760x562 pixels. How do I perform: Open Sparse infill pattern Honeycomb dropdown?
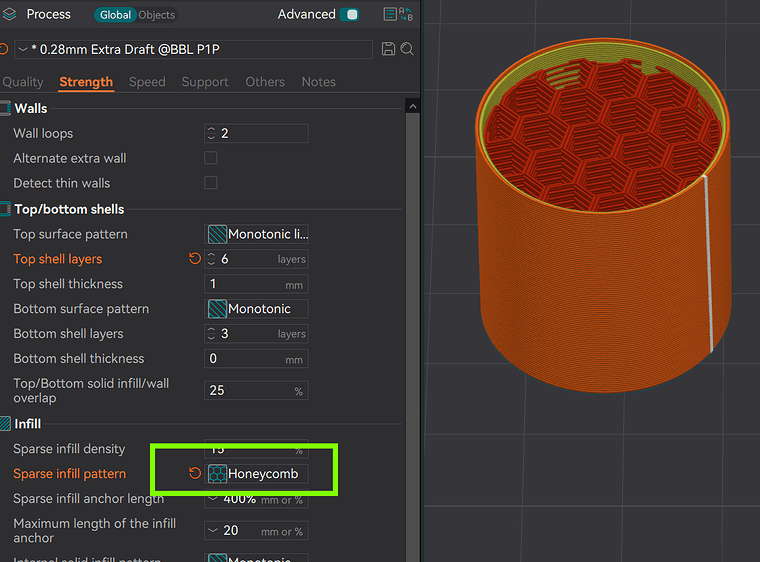(x=256, y=474)
